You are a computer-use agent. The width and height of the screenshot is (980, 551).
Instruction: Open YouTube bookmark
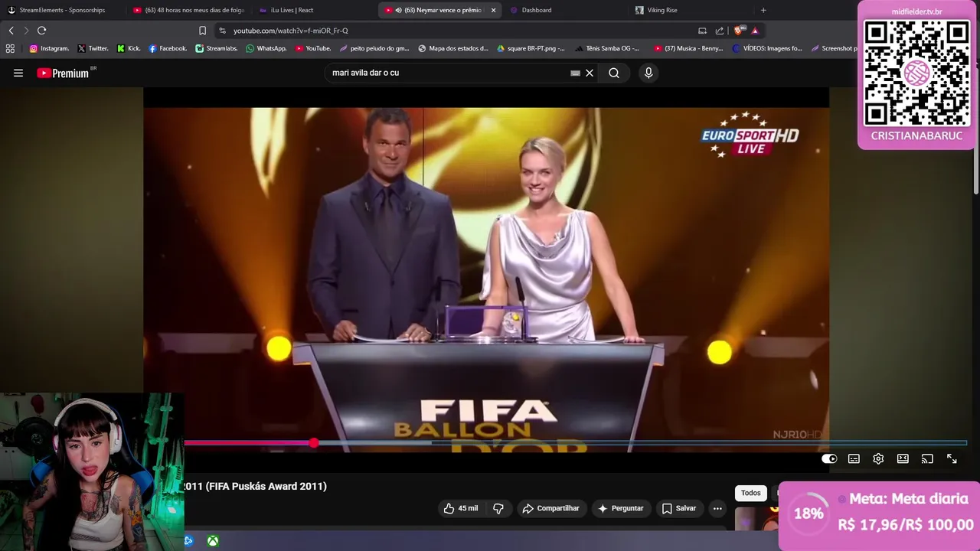point(313,48)
